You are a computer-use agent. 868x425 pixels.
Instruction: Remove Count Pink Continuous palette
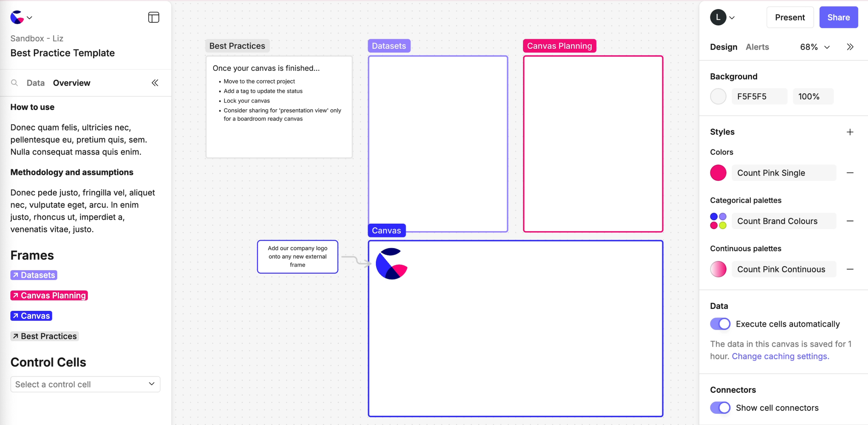(x=850, y=270)
